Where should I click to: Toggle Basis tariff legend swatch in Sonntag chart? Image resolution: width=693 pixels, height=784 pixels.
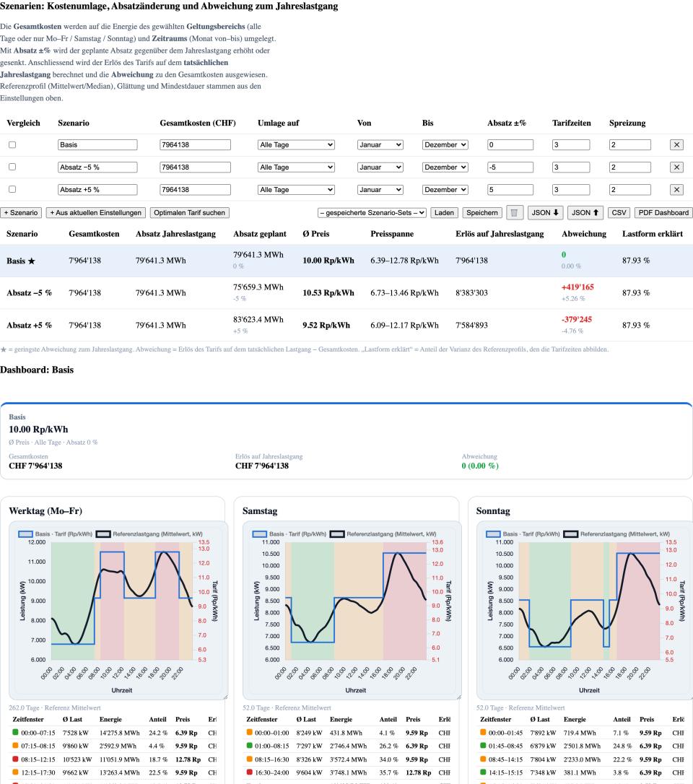[x=494, y=534]
